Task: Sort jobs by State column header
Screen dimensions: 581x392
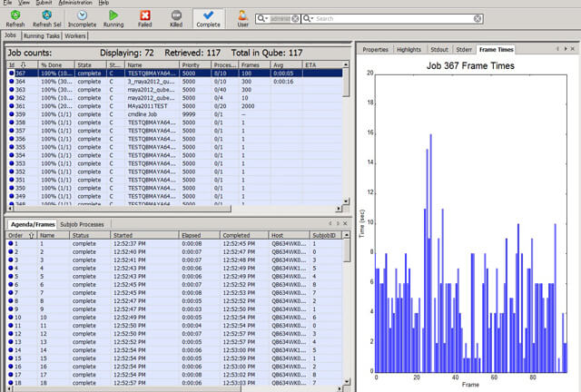Action: (x=91, y=64)
